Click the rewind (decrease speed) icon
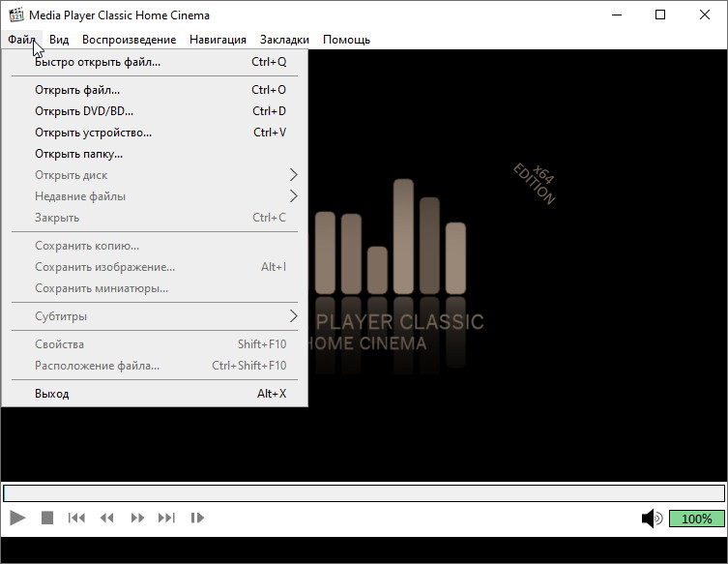Screen dimensions: 728x564 pos(107,519)
